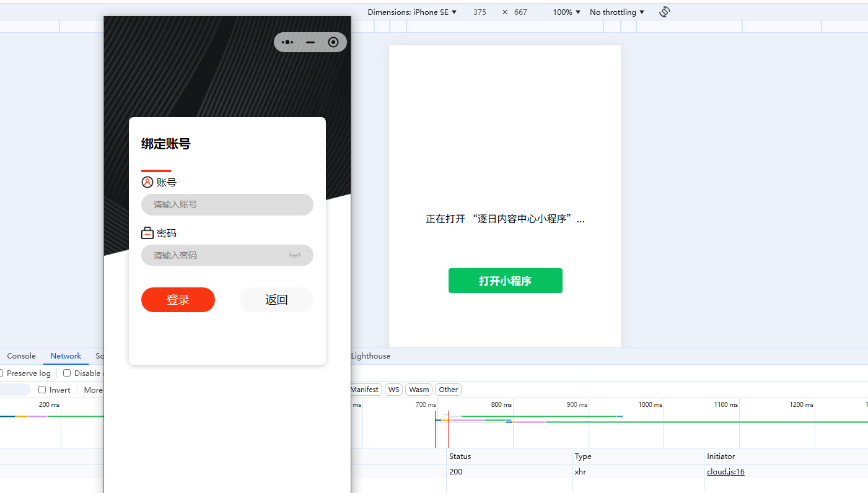Click the green 打开小程序 button
Image resolution: width=868 pixels, height=493 pixels.
506,281
